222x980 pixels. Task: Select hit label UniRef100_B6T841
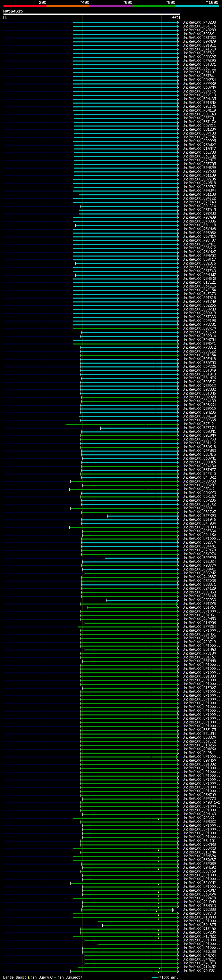[x=199, y=76]
